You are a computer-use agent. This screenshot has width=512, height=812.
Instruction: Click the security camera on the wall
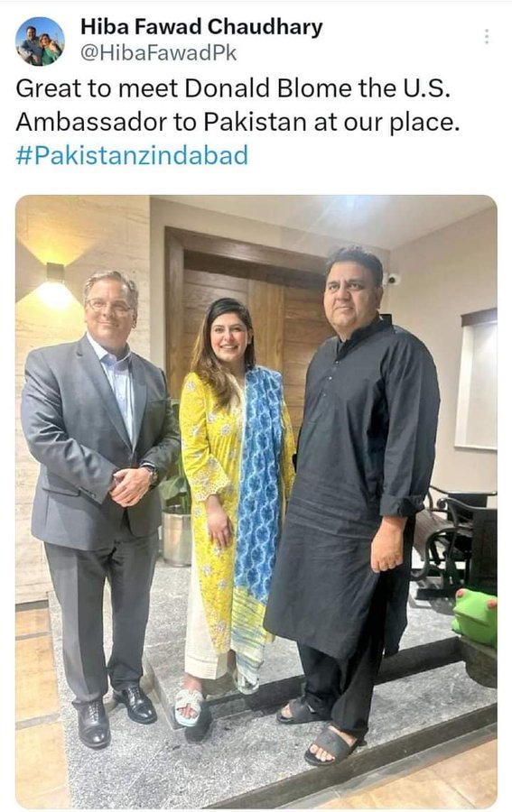pos(392,279)
